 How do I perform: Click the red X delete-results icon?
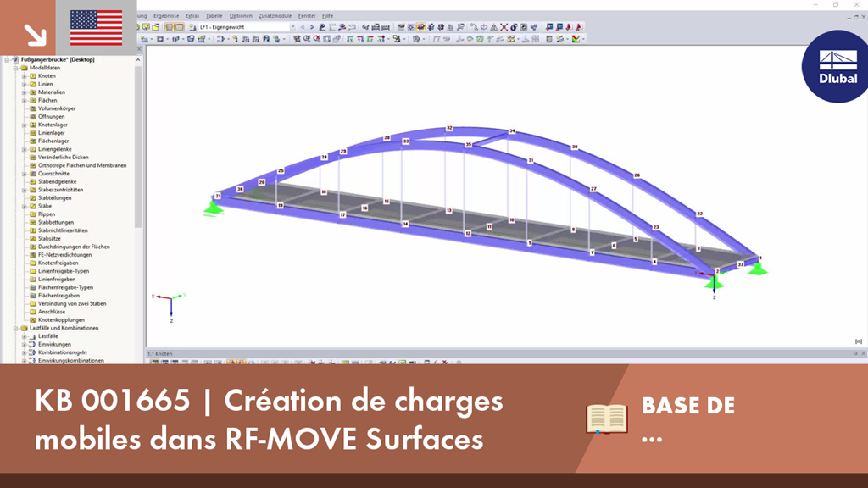coord(504,27)
